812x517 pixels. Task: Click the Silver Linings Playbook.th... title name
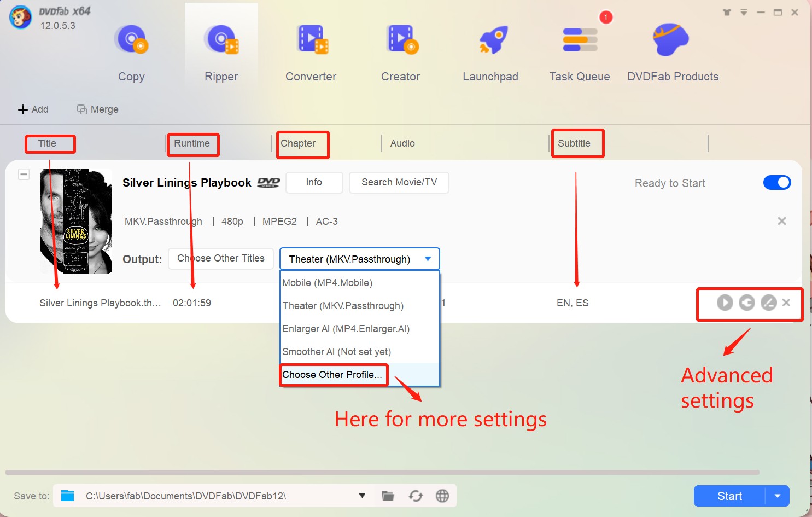(x=100, y=303)
